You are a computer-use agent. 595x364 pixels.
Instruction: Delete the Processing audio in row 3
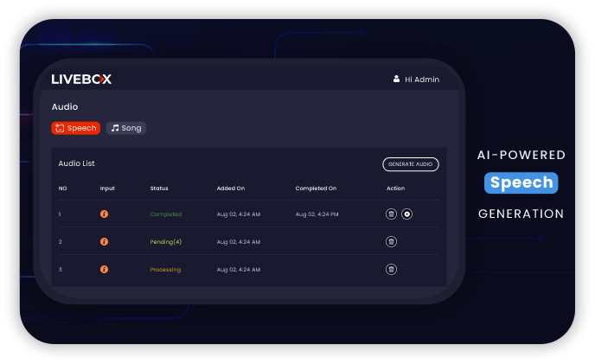coord(391,269)
